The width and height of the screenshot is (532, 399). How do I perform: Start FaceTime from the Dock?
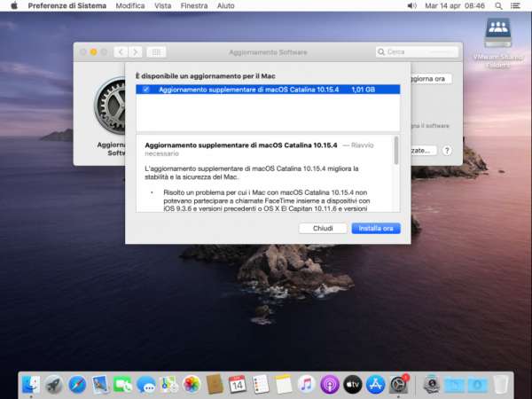click(x=123, y=385)
